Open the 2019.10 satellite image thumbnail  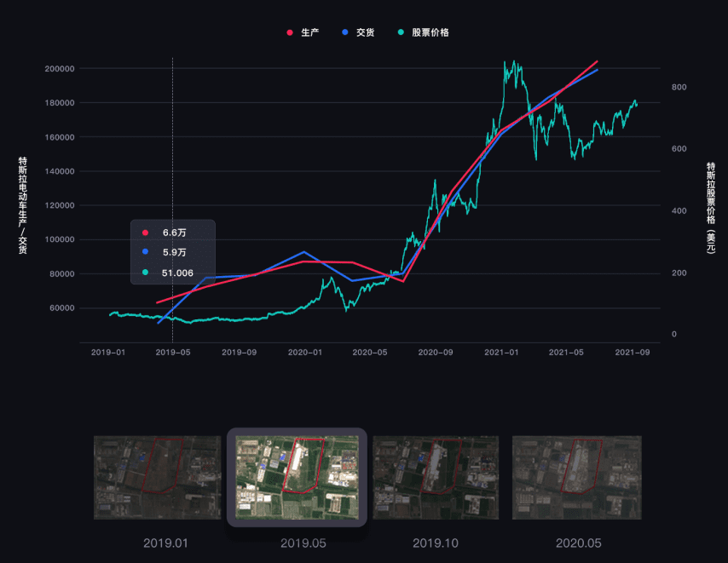[436, 477]
